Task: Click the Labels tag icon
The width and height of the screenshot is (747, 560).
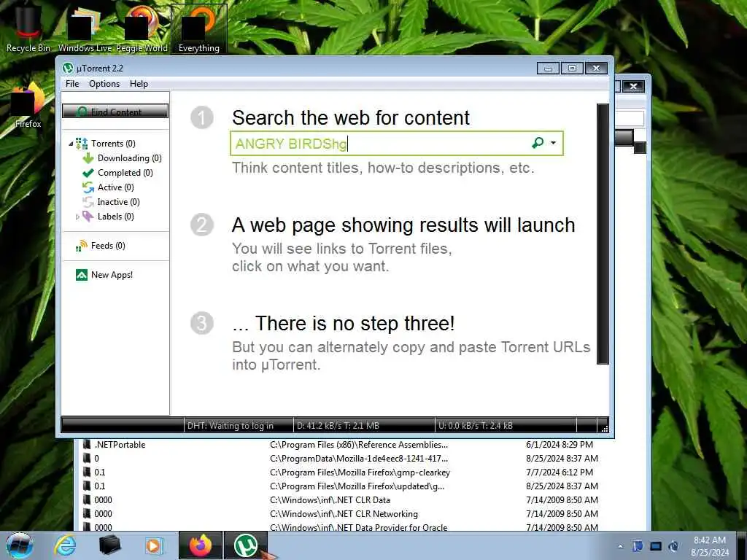Action: tap(88, 217)
